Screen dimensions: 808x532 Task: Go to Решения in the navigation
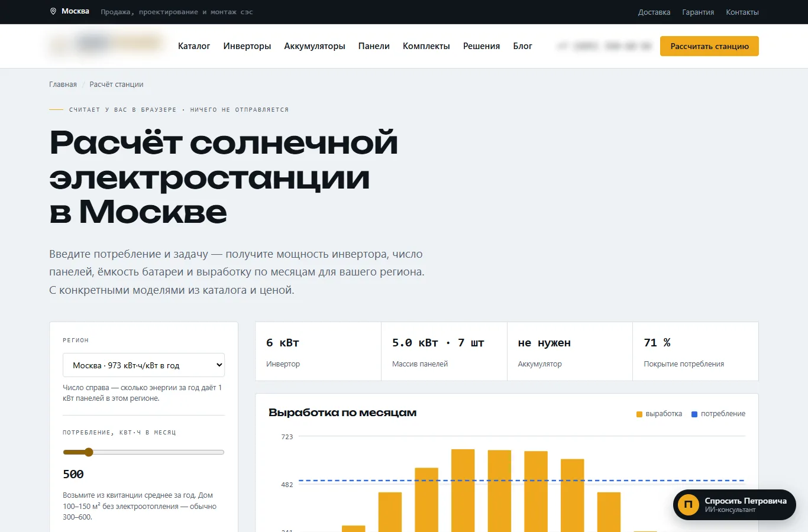tap(481, 46)
